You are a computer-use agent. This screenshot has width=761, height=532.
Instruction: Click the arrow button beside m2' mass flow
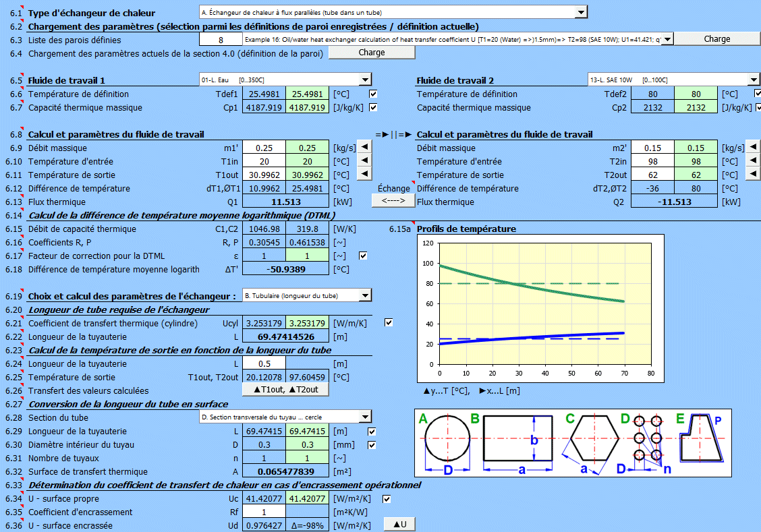coord(754,148)
